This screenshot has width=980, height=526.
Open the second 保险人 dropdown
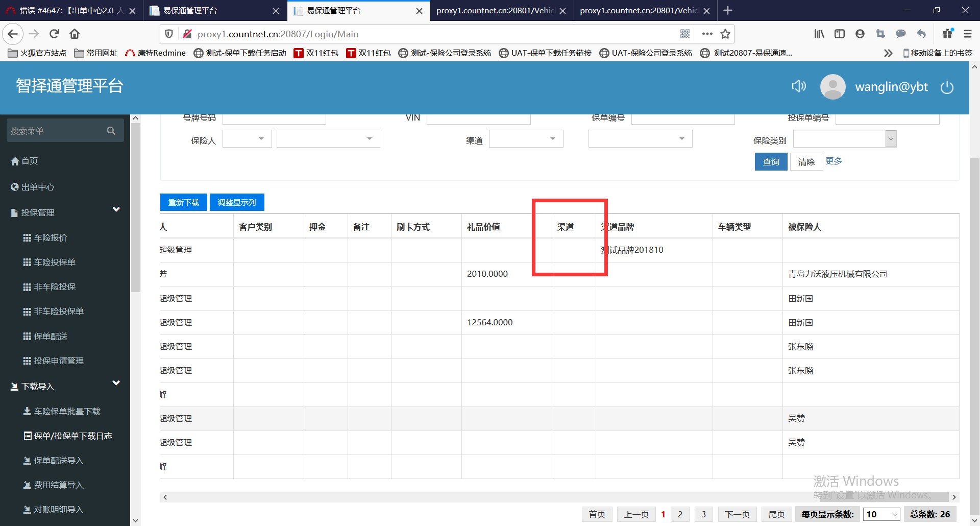pyautogui.click(x=328, y=139)
